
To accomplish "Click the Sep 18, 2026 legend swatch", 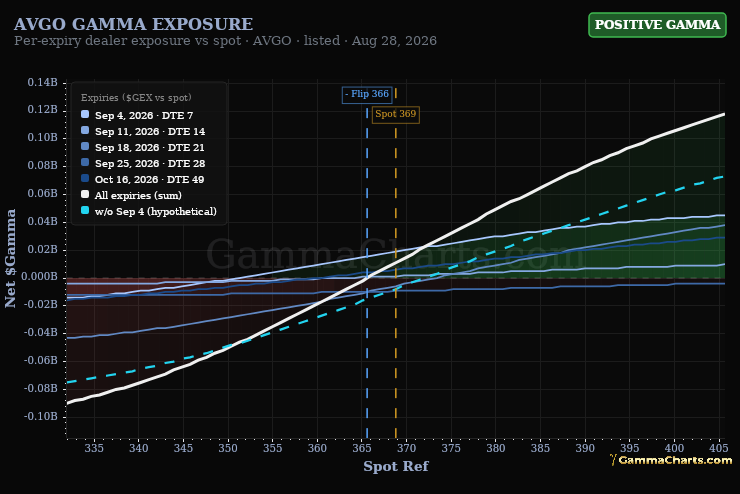I will point(85,146).
